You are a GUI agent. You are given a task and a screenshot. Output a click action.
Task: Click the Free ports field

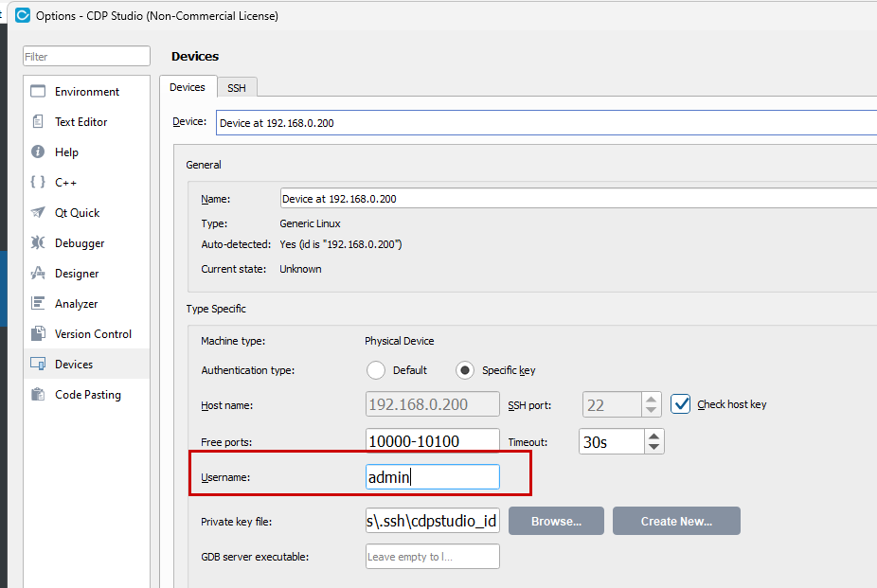(x=433, y=441)
